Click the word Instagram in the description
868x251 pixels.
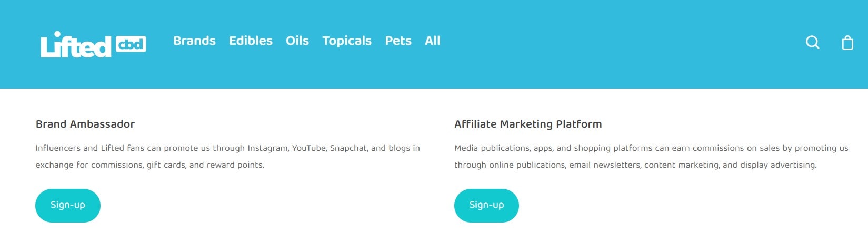click(x=267, y=148)
